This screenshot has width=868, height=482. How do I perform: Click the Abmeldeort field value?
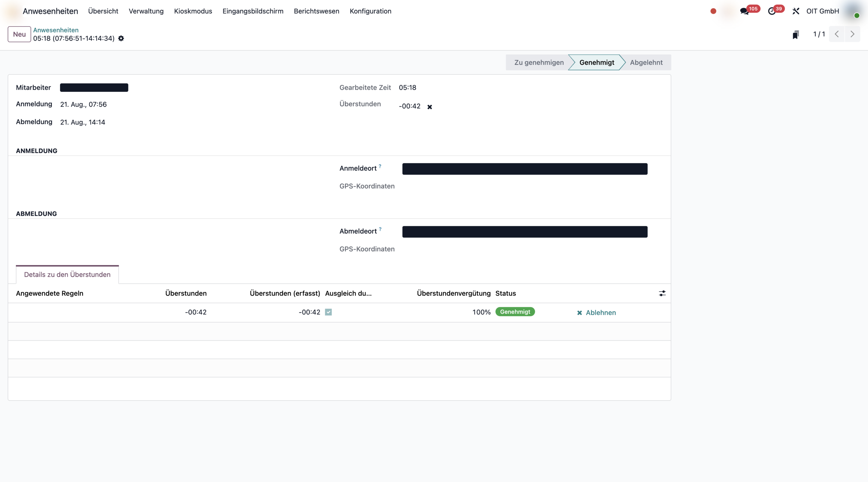point(525,232)
